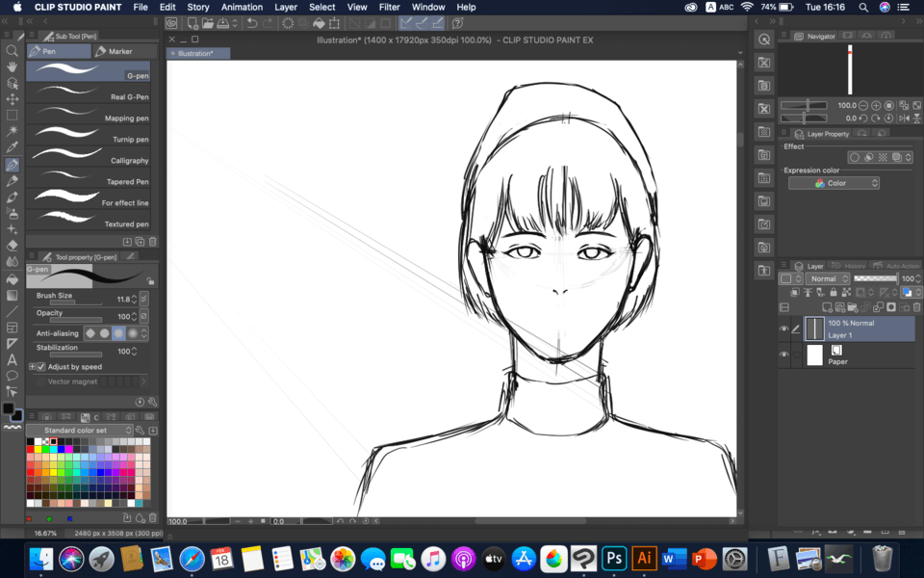This screenshot has height=578, width=924.
Task: Click the Undo arrow in command bar
Action: 251,23
